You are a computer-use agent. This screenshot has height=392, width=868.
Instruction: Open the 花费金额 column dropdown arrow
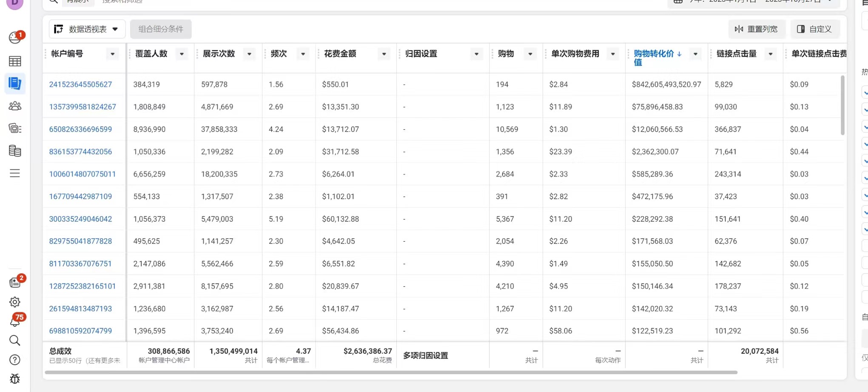(384, 54)
